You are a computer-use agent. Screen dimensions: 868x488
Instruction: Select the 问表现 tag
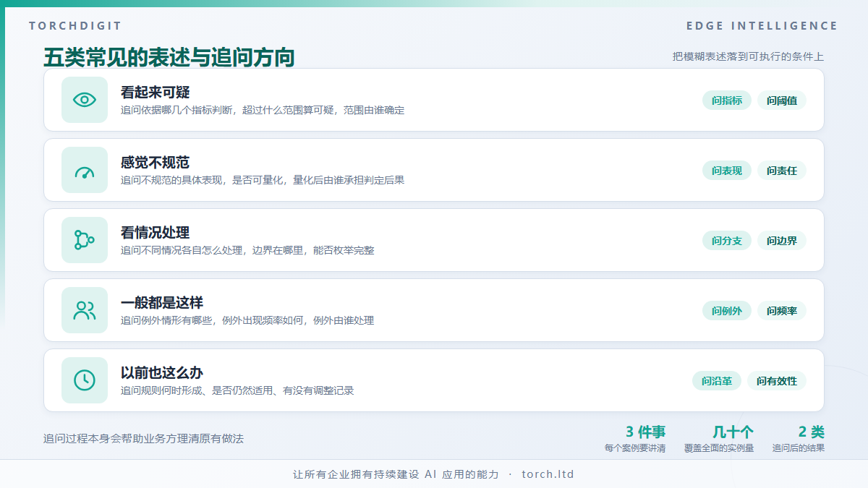click(727, 171)
